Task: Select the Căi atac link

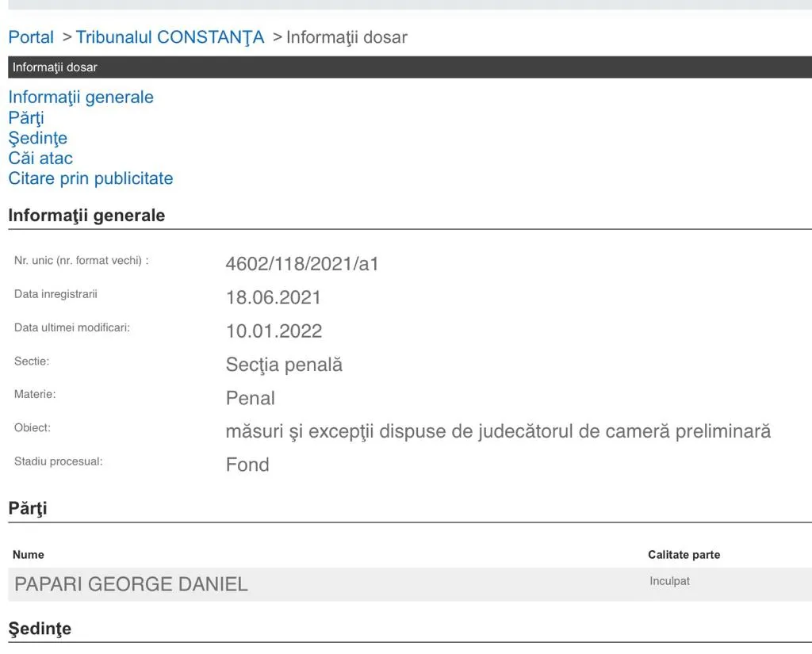Action: [x=40, y=158]
